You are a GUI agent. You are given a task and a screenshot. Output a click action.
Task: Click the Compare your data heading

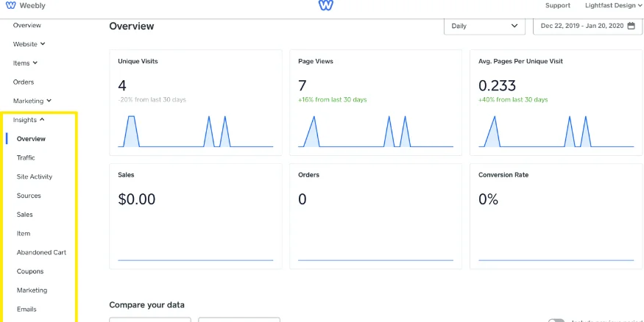click(x=146, y=305)
